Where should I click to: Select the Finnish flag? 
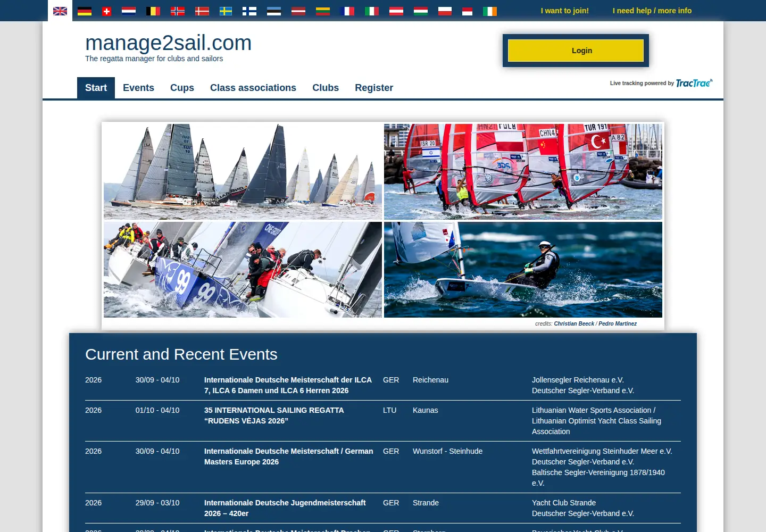[249, 11]
